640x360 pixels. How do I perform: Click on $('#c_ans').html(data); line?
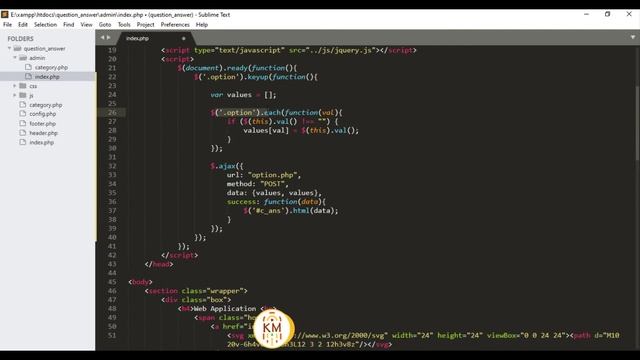coord(291,211)
